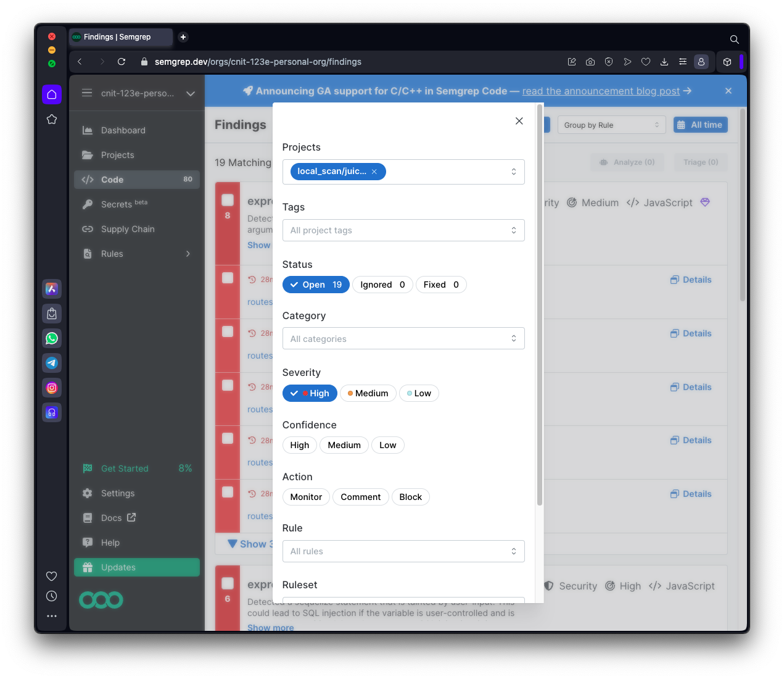Screen dimensions: 784x679
Task: Click the Findings | Semgrep browser tab
Action: pos(121,37)
